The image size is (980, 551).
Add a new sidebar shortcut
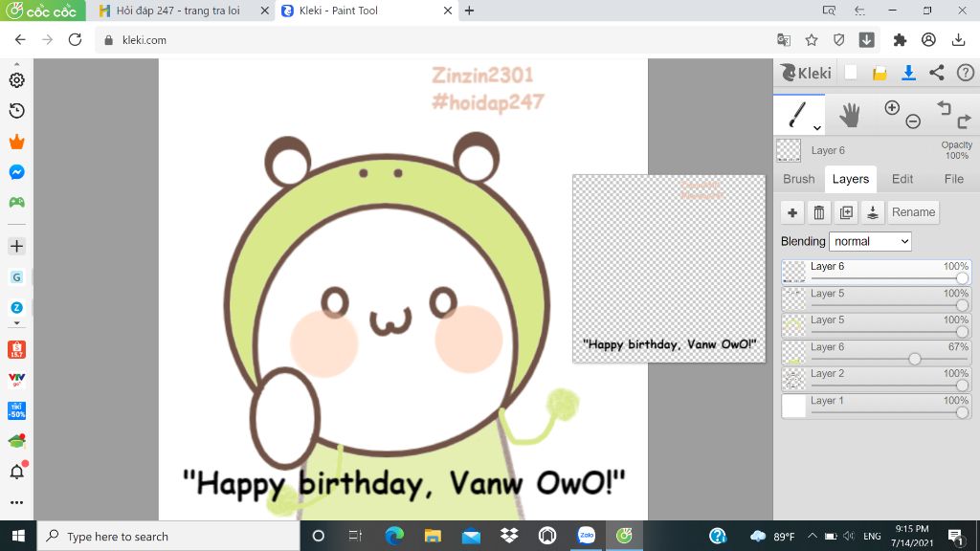point(17,246)
